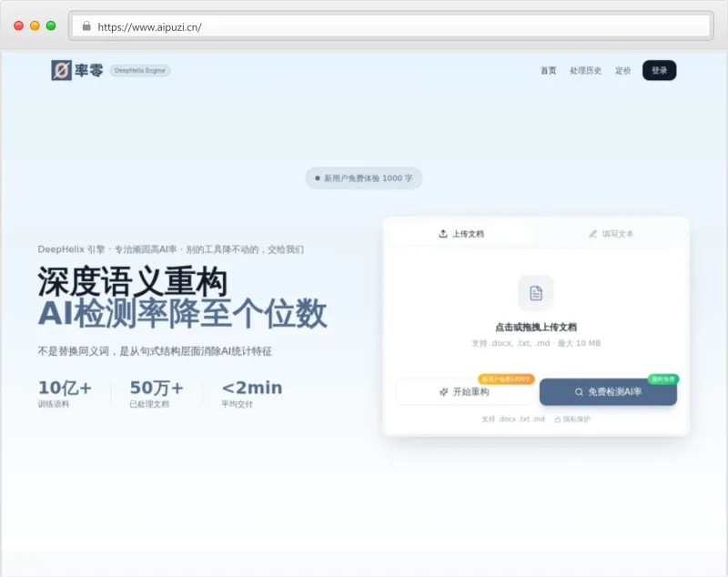Click the 登录 button
The width and height of the screenshot is (728, 577).
click(x=659, y=70)
